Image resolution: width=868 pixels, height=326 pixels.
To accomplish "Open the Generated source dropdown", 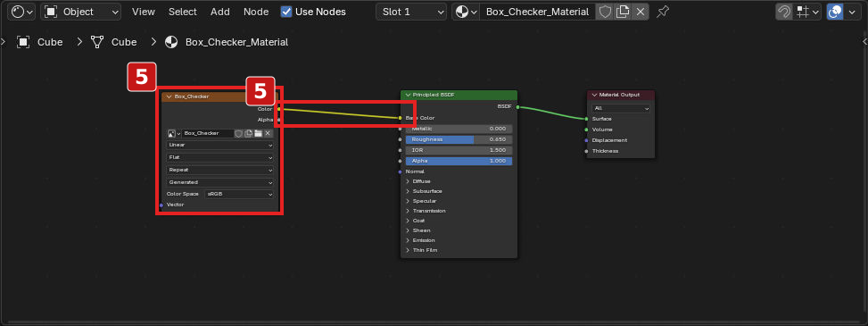I will point(219,182).
